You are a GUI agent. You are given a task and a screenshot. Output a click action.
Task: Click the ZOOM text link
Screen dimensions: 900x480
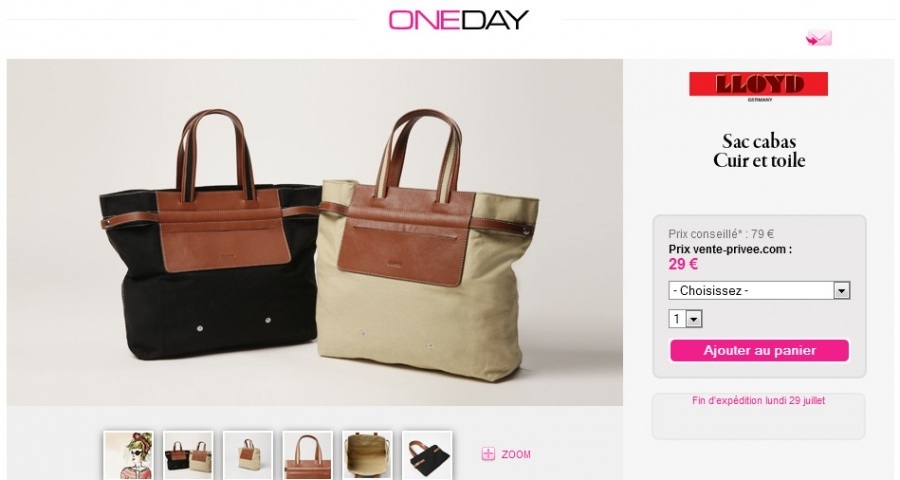click(x=516, y=454)
